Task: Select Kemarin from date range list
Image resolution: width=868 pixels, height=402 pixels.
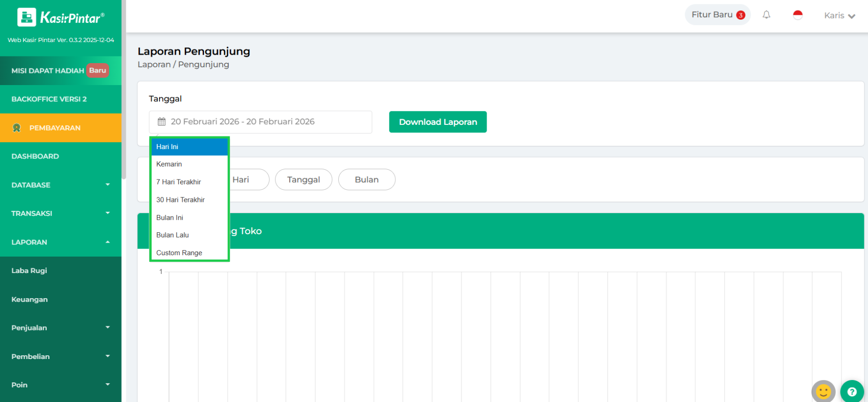Action: pos(169,164)
